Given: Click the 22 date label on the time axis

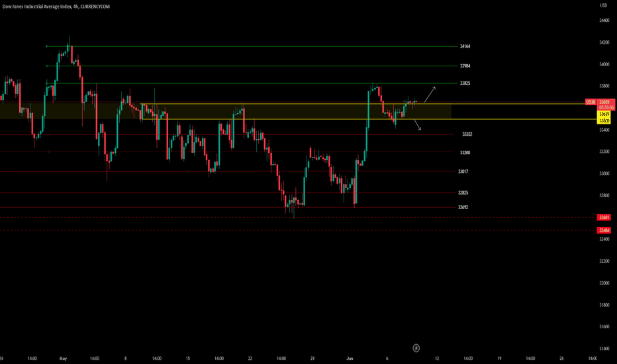Looking at the screenshot, I should pyautogui.click(x=250, y=359).
